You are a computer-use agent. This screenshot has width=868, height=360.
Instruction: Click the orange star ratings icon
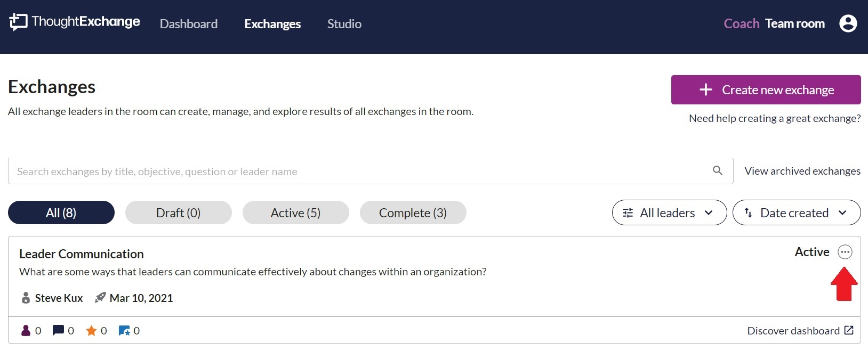[x=91, y=331]
